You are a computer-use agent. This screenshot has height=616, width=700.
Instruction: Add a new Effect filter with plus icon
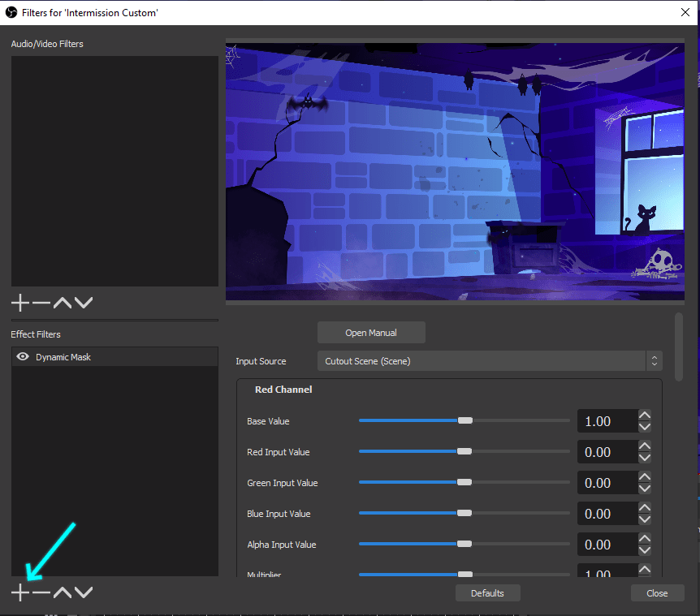[x=20, y=592]
